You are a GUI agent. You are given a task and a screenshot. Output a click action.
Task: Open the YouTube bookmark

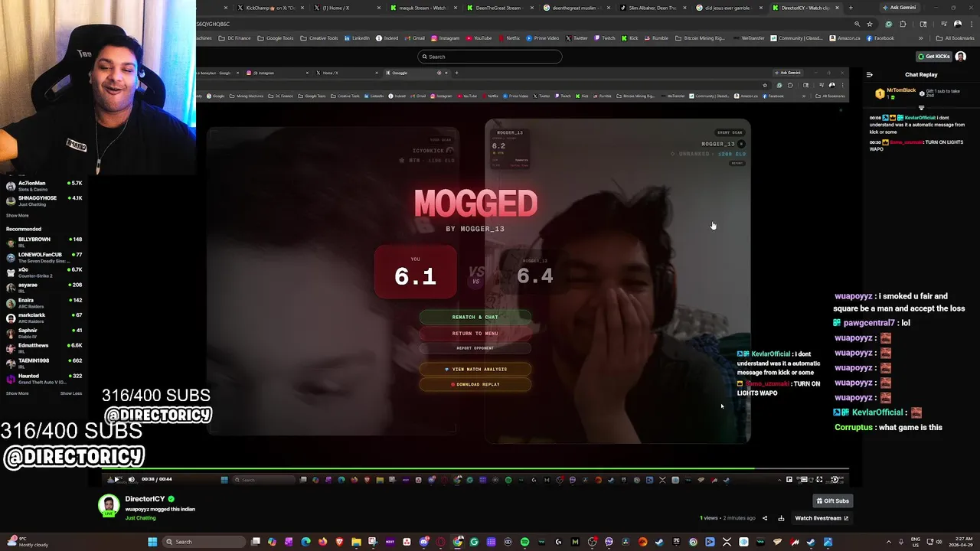click(479, 38)
